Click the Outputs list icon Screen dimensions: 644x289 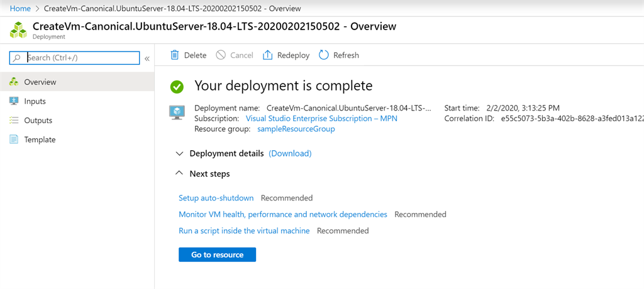click(14, 121)
